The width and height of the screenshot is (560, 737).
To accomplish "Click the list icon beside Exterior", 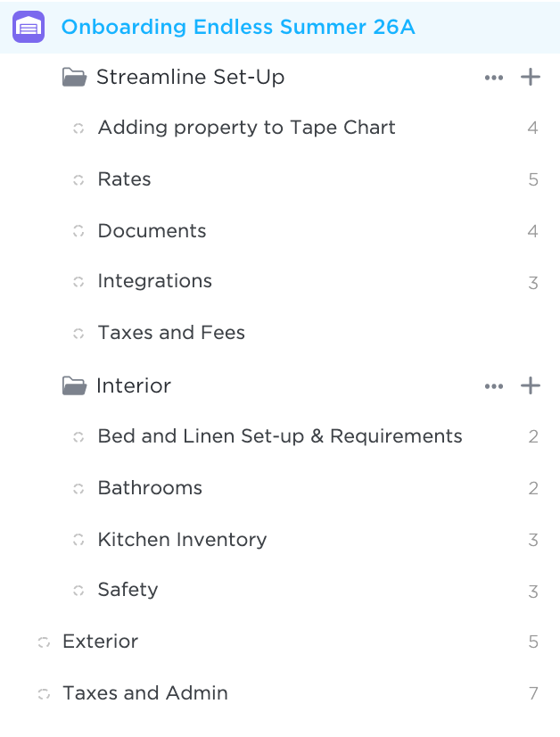I will point(44,642).
